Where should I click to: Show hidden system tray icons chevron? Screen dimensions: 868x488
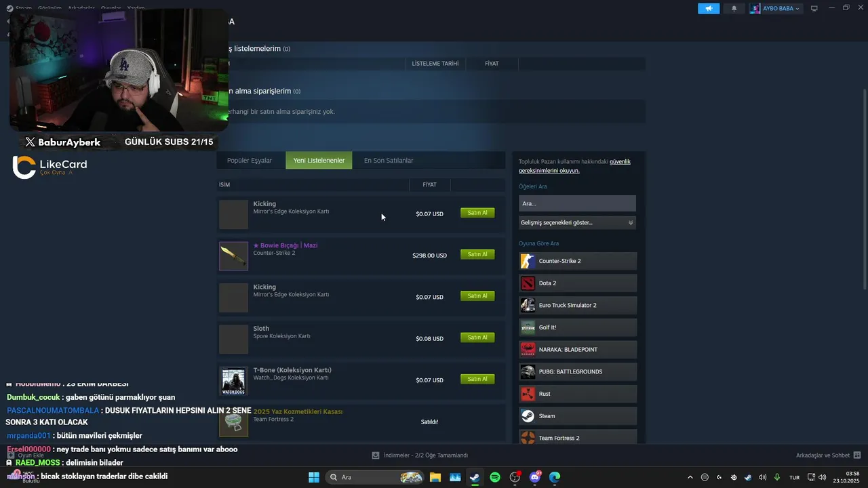click(690, 477)
